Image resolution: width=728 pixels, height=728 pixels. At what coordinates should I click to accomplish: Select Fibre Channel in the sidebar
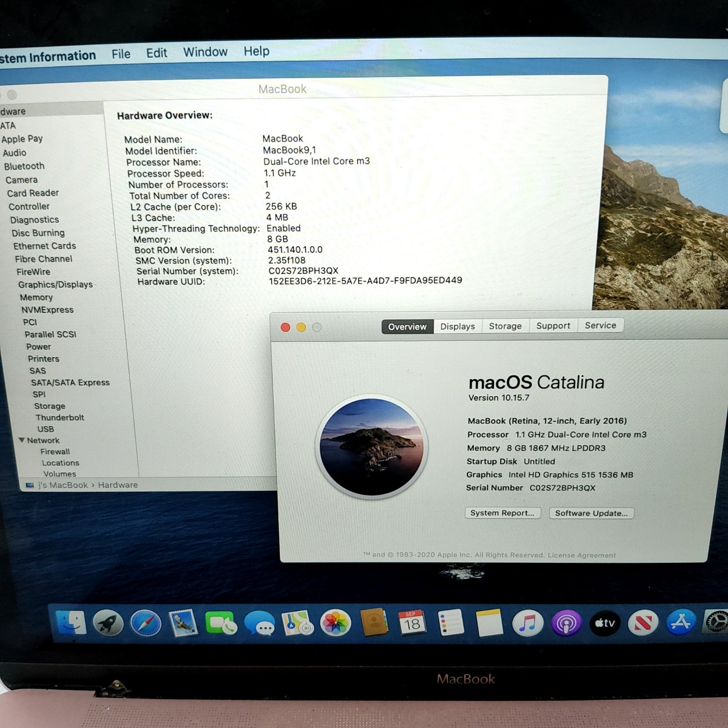pos(44,259)
